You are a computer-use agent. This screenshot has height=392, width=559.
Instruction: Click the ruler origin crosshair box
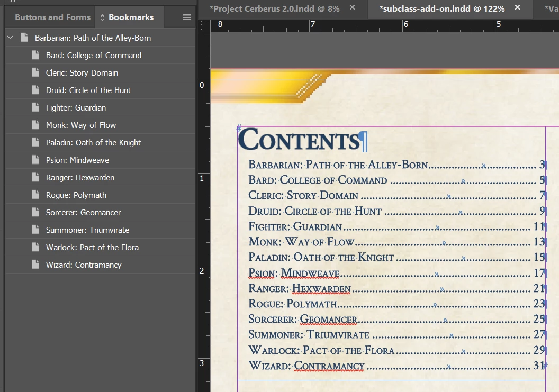(x=204, y=26)
